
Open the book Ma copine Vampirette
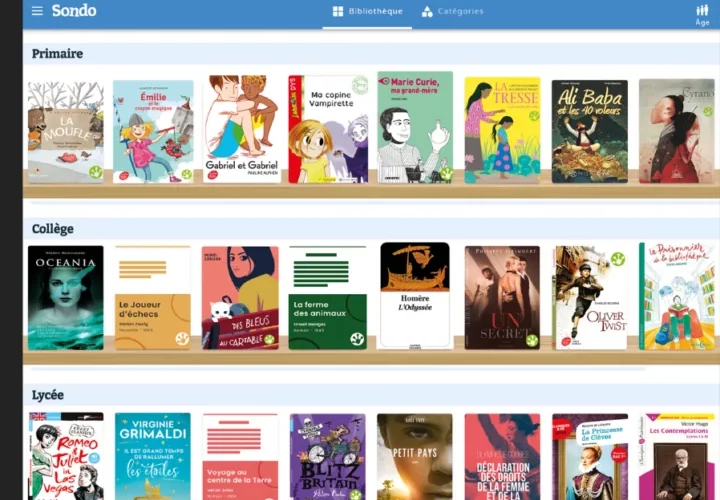pyautogui.click(x=328, y=129)
